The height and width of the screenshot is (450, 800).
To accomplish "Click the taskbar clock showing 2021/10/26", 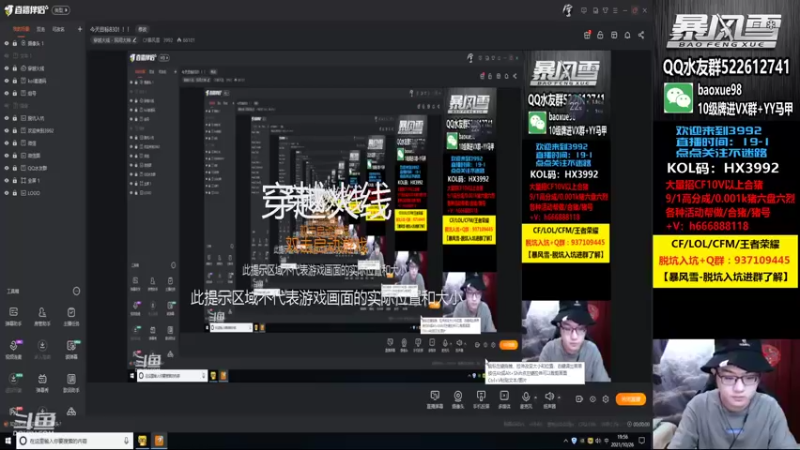I will point(622,440).
